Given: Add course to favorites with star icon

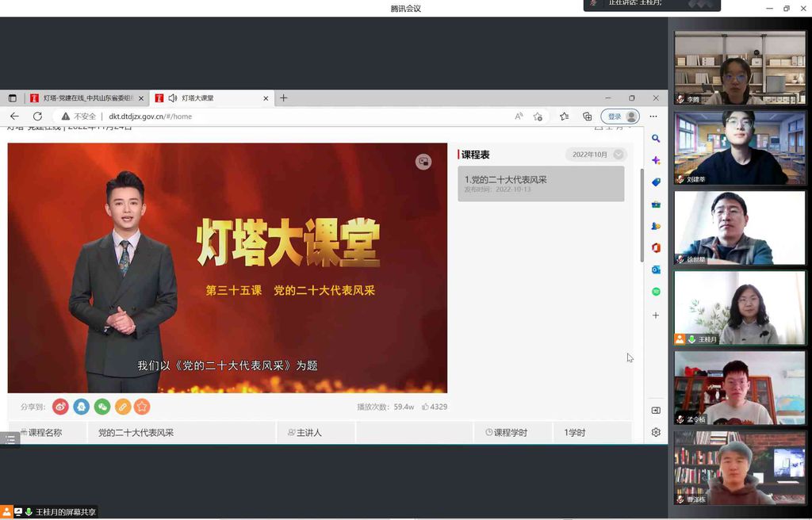Looking at the screenshot, I should [142, 407].
